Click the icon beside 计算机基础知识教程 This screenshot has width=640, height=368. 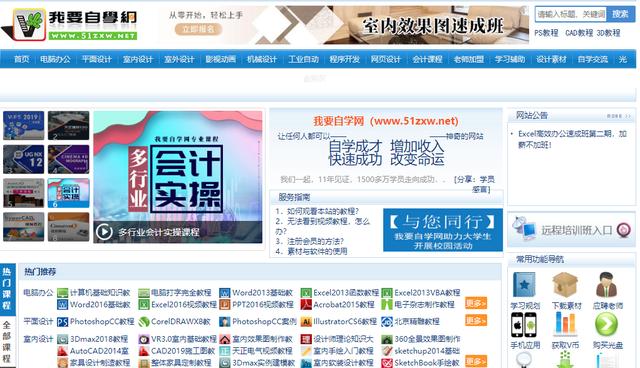click(62, 293)
